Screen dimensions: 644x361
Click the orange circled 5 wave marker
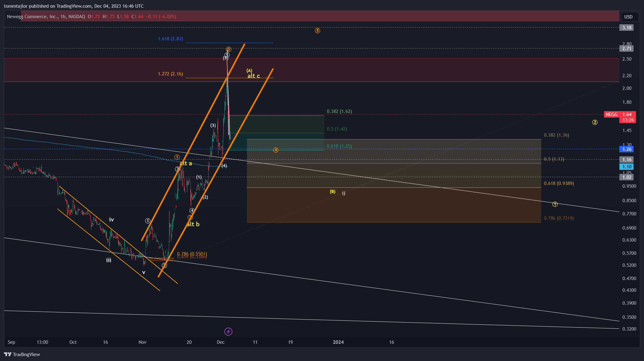coord(317,30)
